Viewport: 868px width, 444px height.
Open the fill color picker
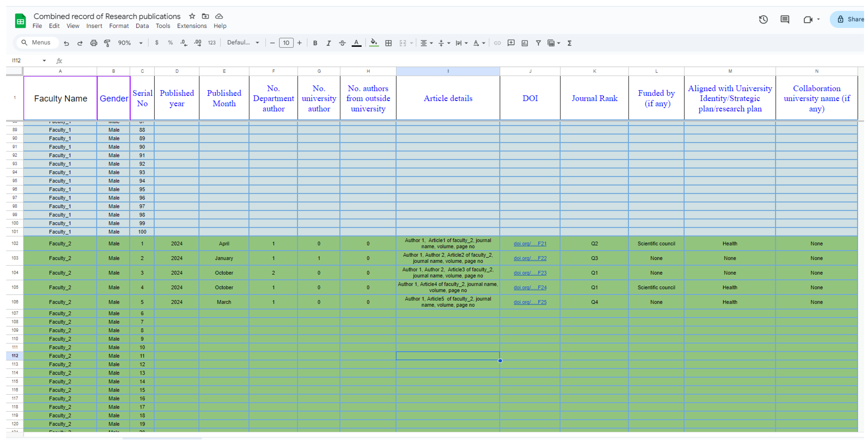pyautogui.click(x=374, y=43)
